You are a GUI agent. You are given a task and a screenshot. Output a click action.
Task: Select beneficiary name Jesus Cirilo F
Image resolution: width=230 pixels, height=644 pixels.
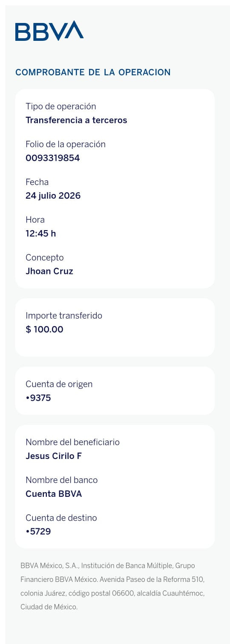54,456
